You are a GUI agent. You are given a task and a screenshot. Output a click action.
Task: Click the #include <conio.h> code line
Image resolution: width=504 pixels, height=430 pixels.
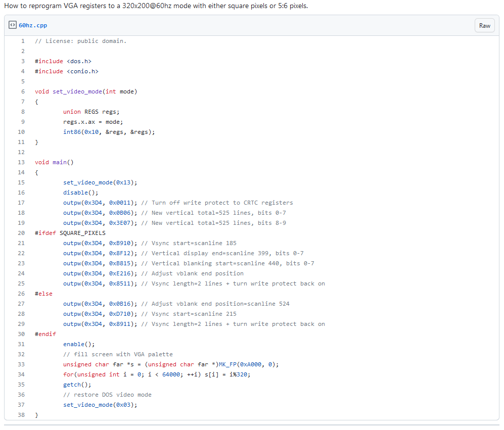tap(66, 71)
